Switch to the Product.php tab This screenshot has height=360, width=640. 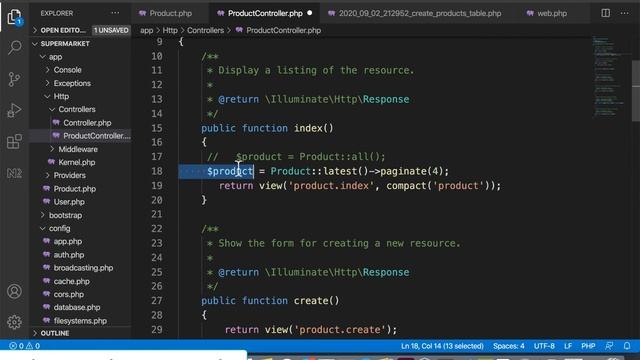[165, 13]
